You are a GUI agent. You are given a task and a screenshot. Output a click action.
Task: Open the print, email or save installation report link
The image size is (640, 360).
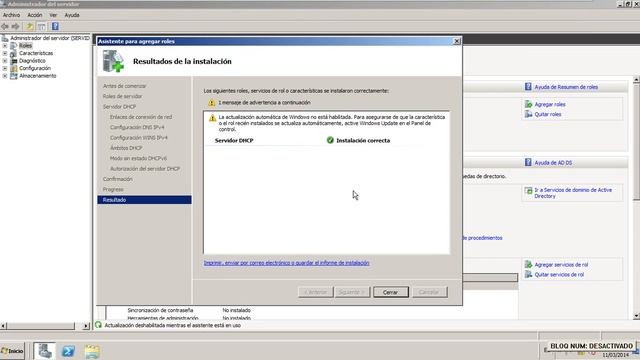tap(287, 263)
